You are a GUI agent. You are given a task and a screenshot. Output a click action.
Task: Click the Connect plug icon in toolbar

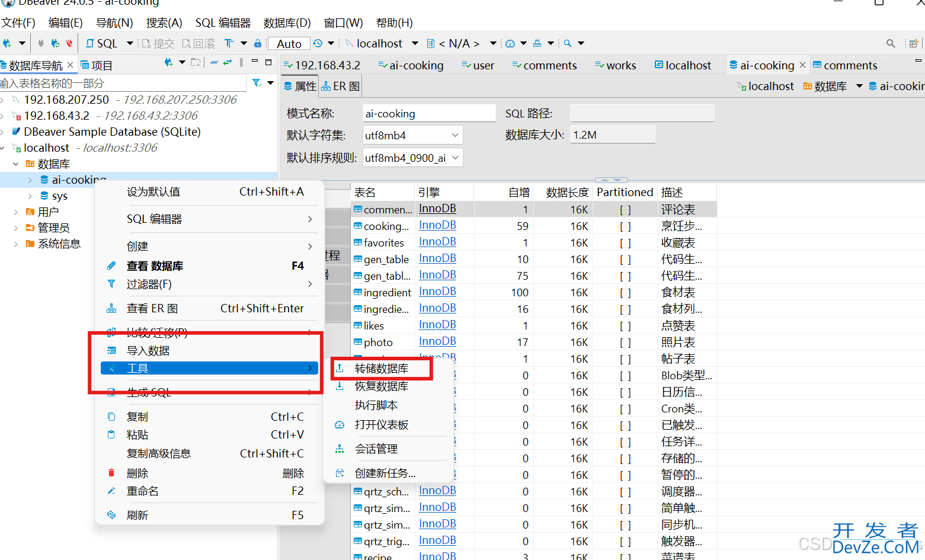point(41,43)
